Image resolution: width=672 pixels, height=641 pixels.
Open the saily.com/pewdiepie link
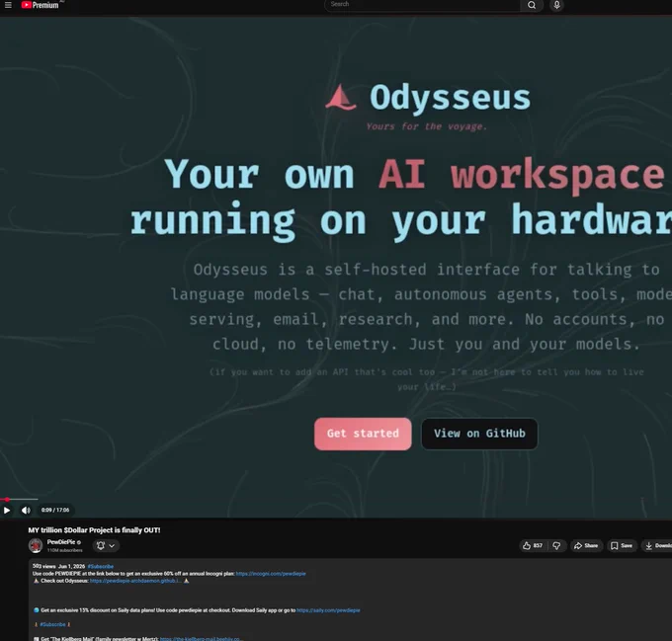(328, 610)
